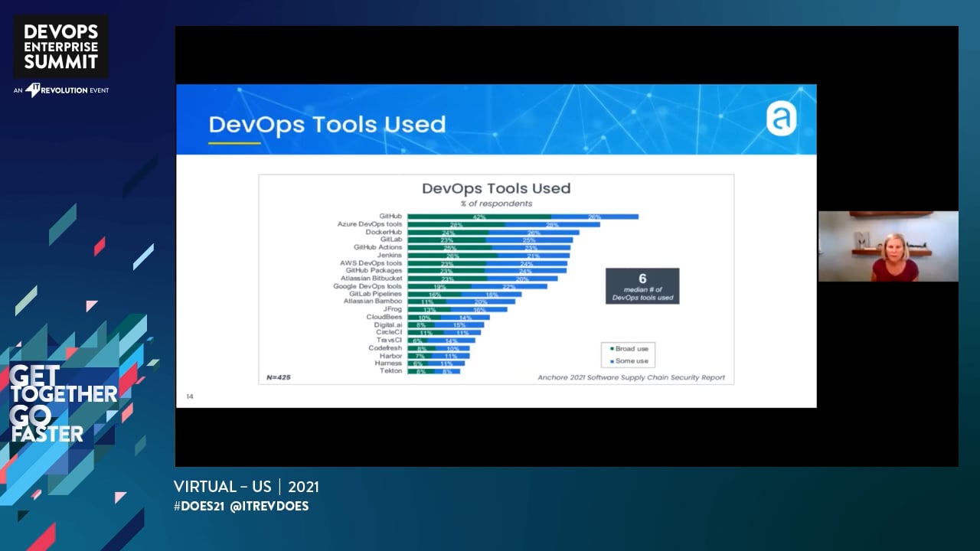The image size is (980, 551).
Task: Click the "Jenkins" row label
Action: coord(390,255)
